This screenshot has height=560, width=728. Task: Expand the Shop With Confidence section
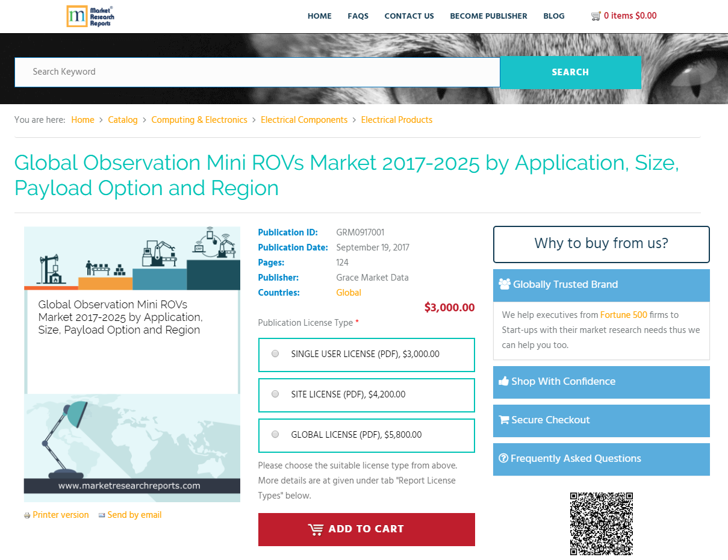point(602,382)
